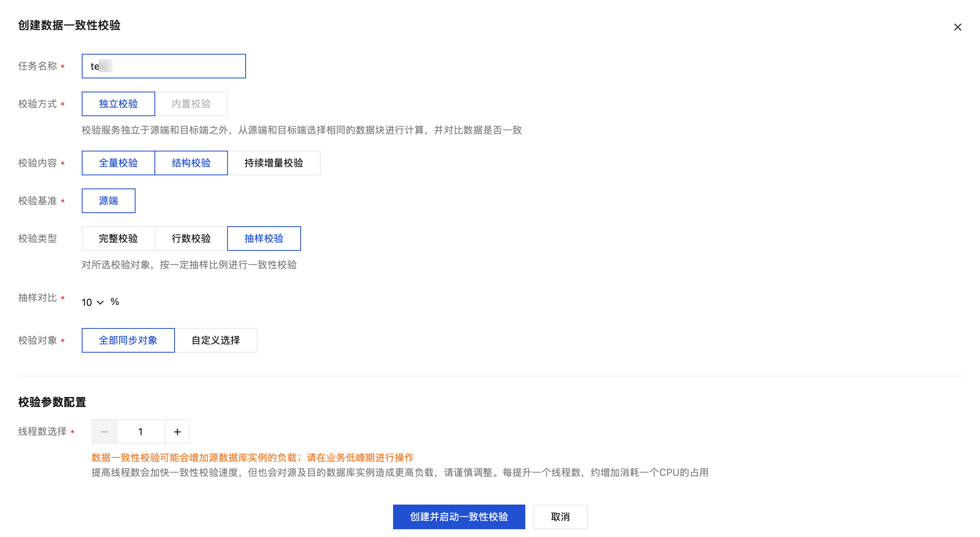Expand the 抽样对比 percentage dropdown
This screenshot has width=980, height=537.
100,303
